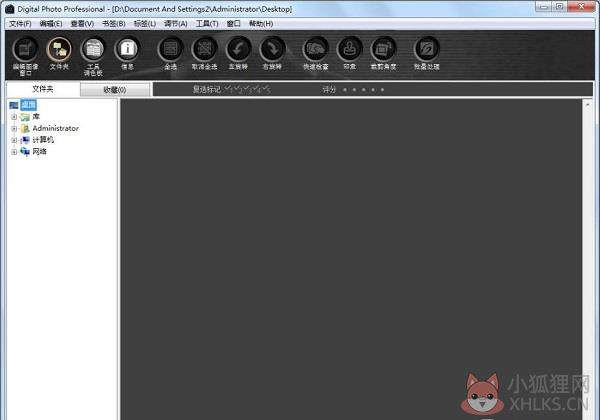Toggle check mark 3 in 复选标记 bar
The height and width of the screenshot is (420, 600).
coord(247,89)
